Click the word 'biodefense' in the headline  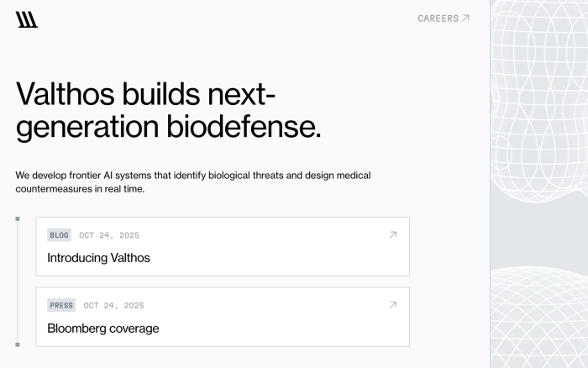(242, 126)
